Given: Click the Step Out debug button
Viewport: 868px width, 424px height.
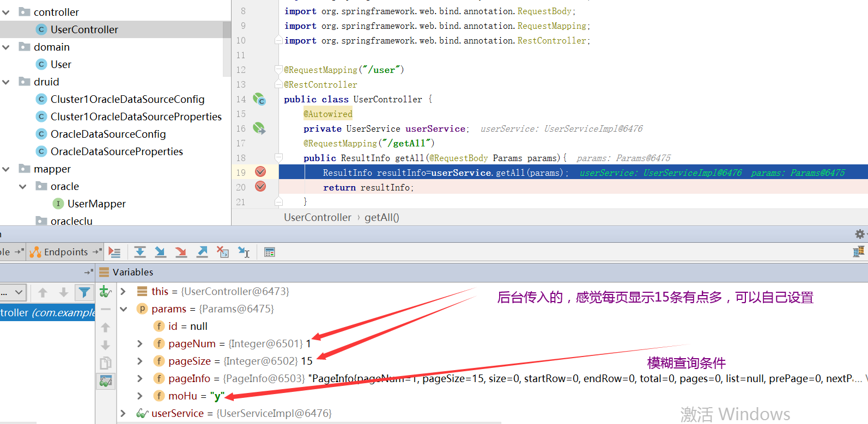Looking at the screenshot, I should pyautogui.click(x=202, y=252).
